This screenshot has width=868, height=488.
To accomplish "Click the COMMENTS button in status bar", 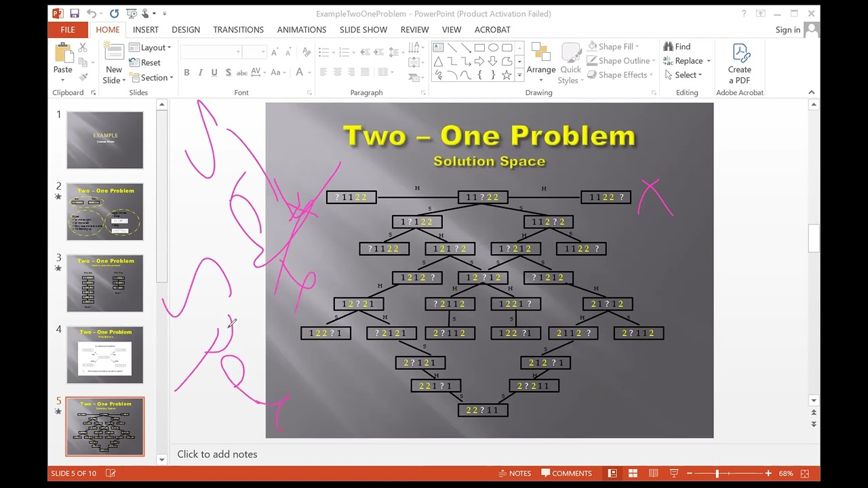I will click(566, 473).
